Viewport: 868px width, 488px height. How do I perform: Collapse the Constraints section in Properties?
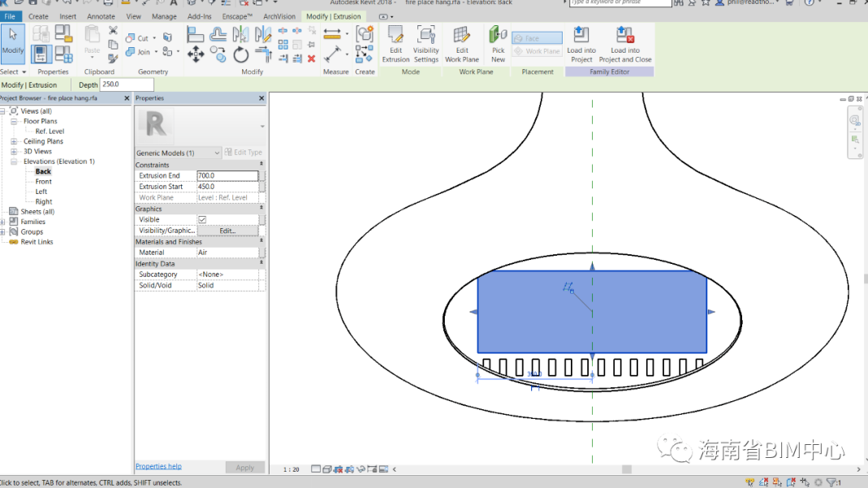[x=261, y=165]
